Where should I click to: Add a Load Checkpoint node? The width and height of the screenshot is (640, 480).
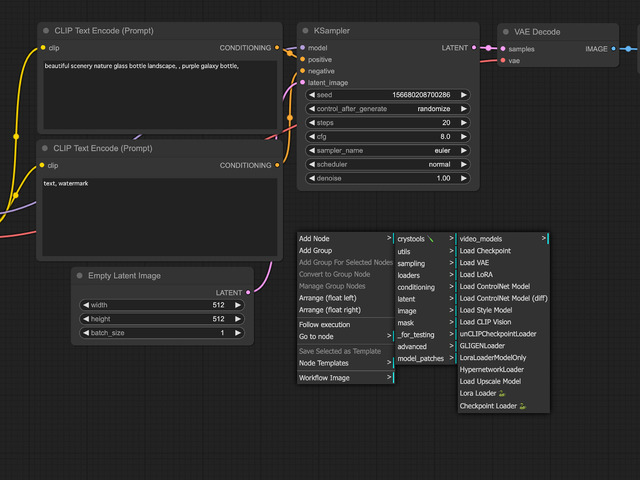pos(503,251)
